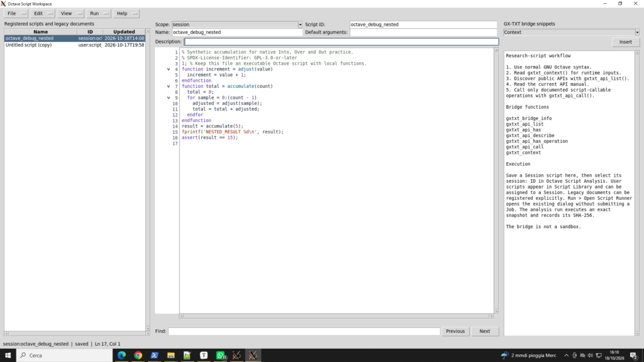Click the volume icon in the system tray

point(590,356)
